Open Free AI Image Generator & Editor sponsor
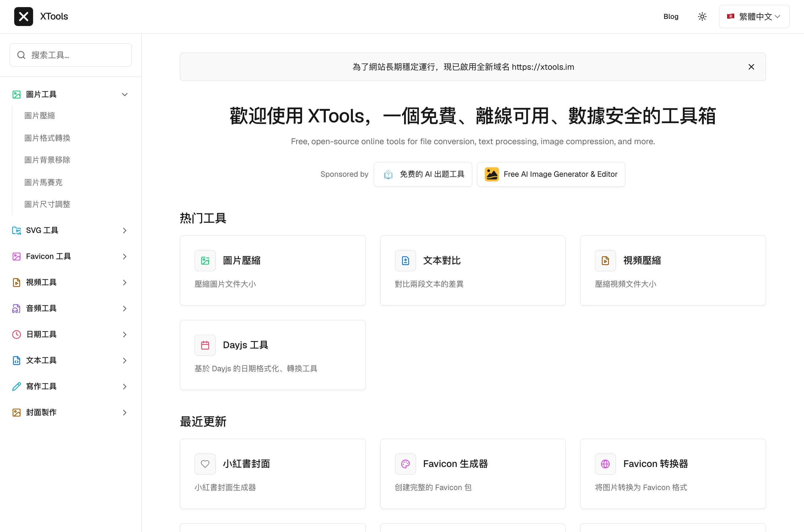 (x=551, y=174)
